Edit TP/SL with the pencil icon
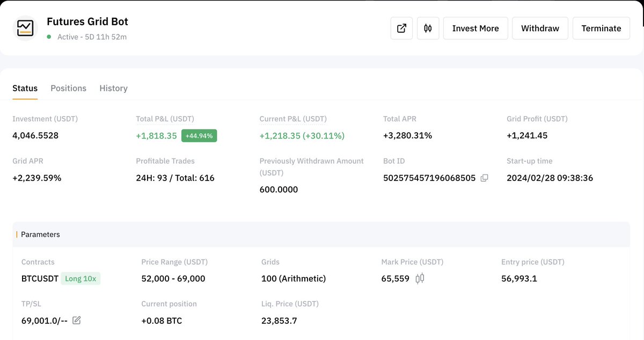 coord(76,320)
